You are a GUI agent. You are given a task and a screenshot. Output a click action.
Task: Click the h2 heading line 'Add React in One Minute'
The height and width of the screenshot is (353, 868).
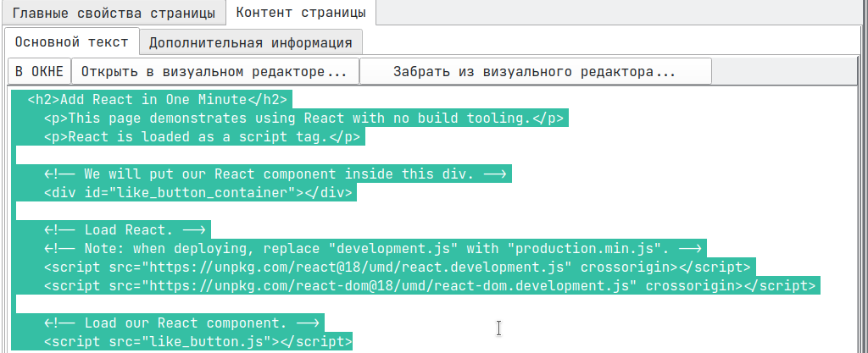[x=157, y=100]
